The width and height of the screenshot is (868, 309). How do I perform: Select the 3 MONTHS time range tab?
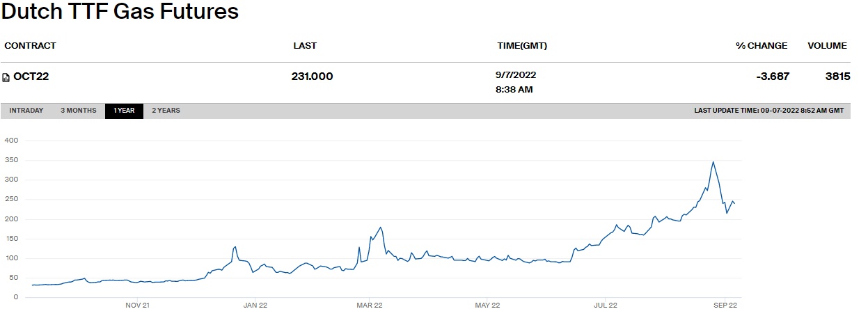pyautogui.click(x=78, y=111)
